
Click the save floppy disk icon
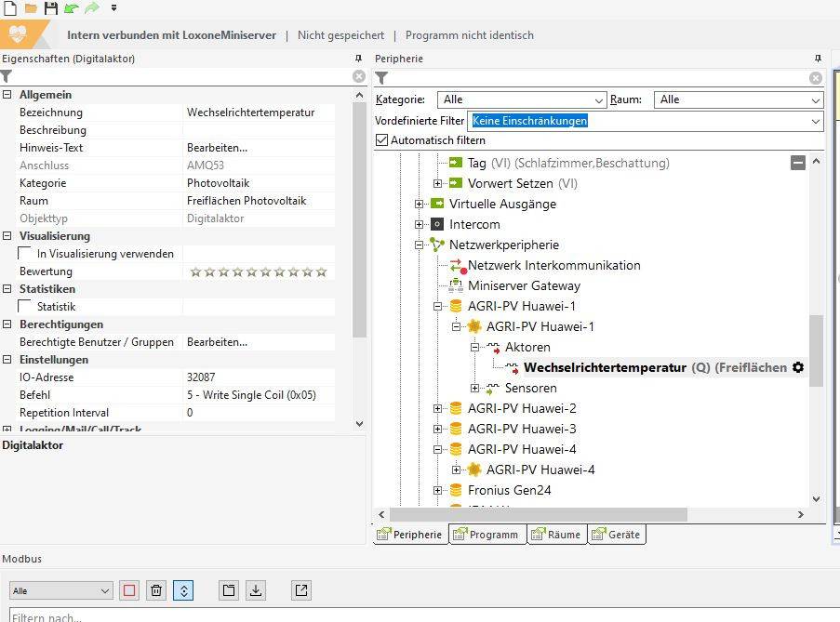click(51, 8)
